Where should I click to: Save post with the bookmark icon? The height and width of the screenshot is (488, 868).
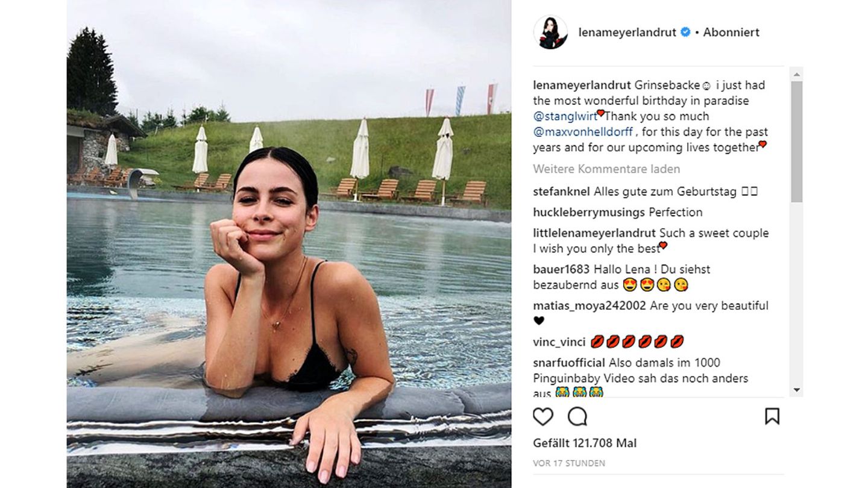pos(772,416)
